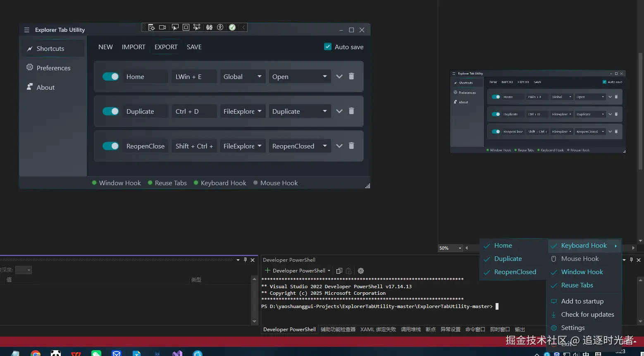Open WeChat from the taskbar

point(96,354)
